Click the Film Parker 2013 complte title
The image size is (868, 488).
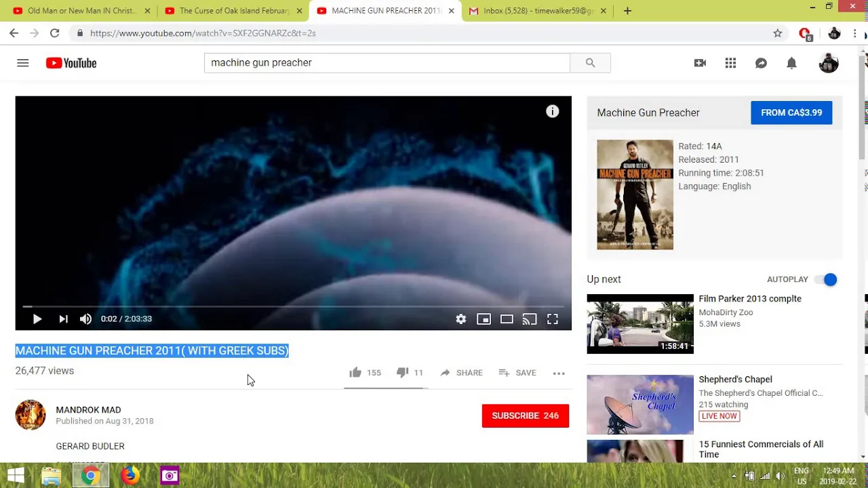pos(750,298)
